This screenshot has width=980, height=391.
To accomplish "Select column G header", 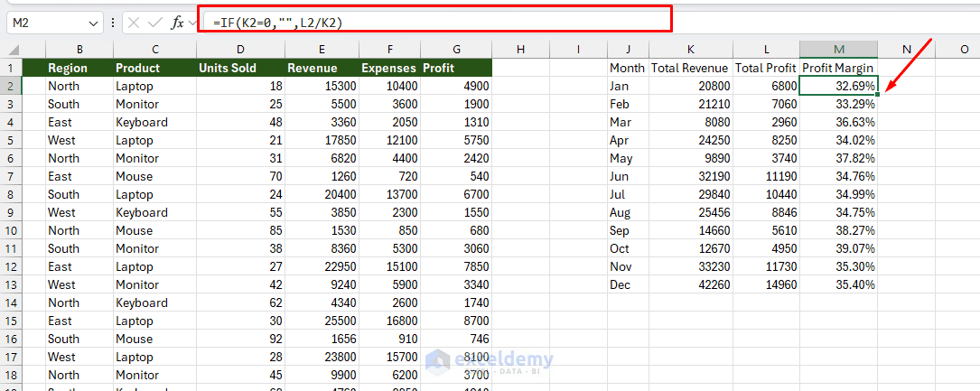I will click(x=456, y=50).
